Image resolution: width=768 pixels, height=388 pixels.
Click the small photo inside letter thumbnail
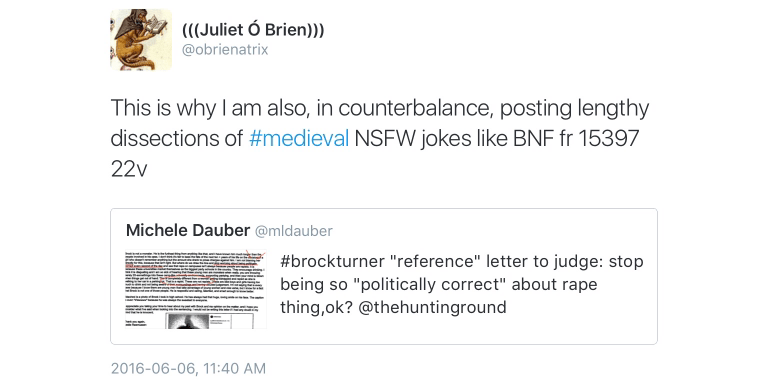[189, 321]
